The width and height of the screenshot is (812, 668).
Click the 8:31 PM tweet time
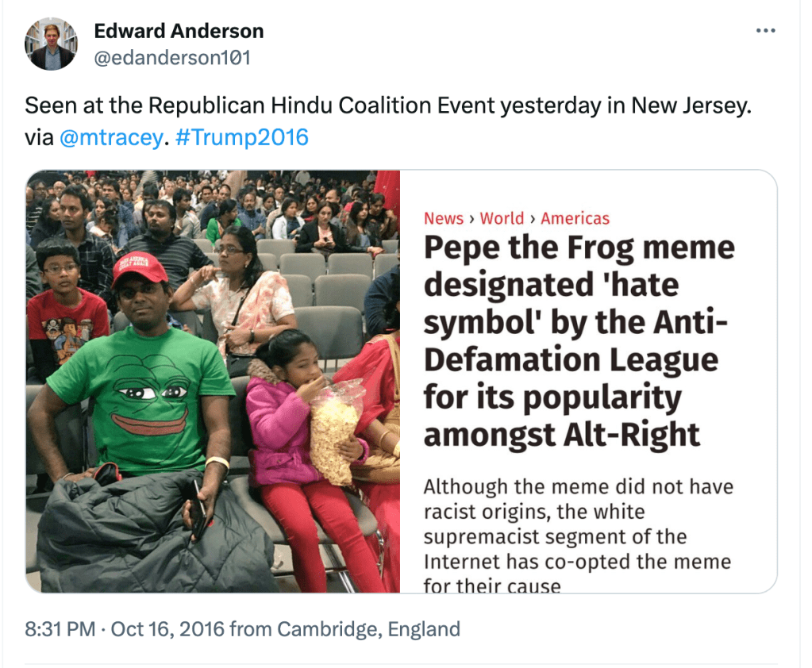tap(60, 630)
